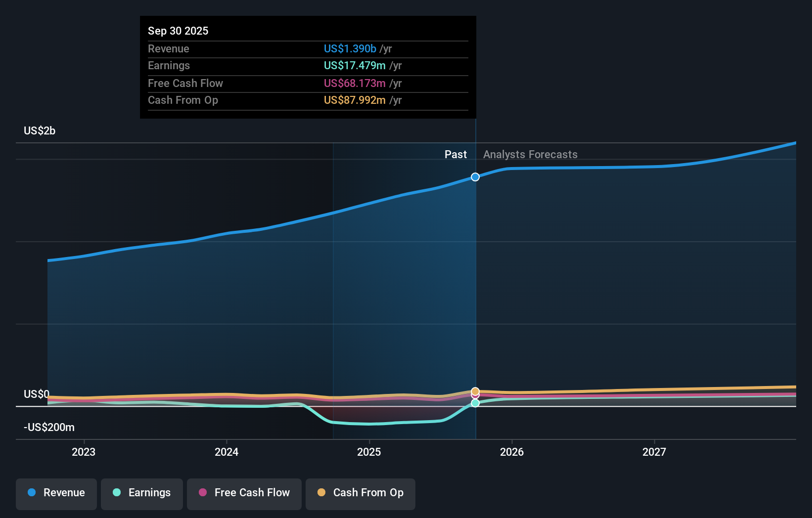Toggle the Revenue series visibility
Viewport: 812px width, 518px height.
tap(56, 493)
